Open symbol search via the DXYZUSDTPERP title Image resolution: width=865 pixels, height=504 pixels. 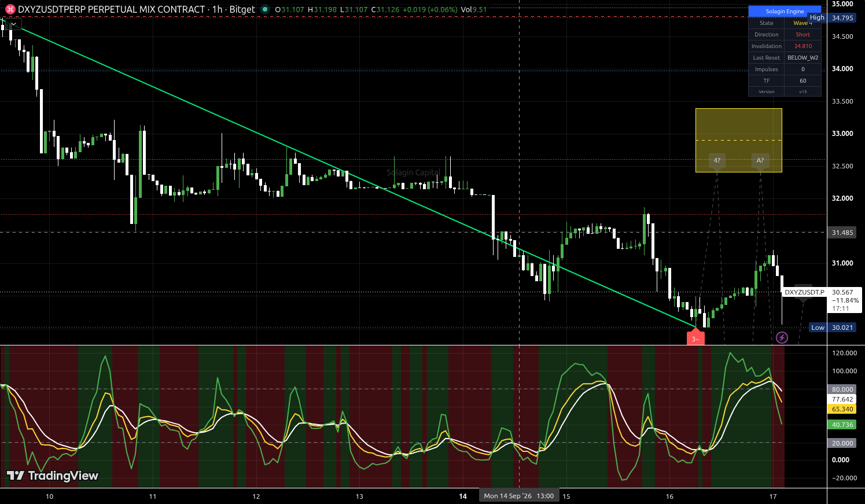(112, 9)
